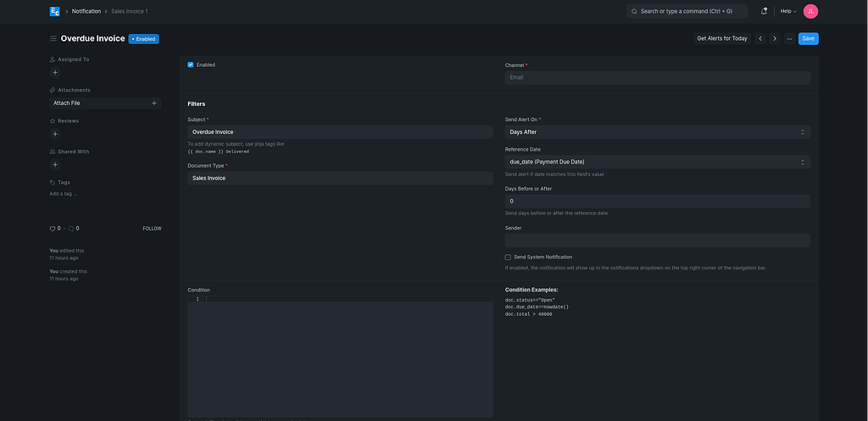Add a review with plus icon

(55, 134)
